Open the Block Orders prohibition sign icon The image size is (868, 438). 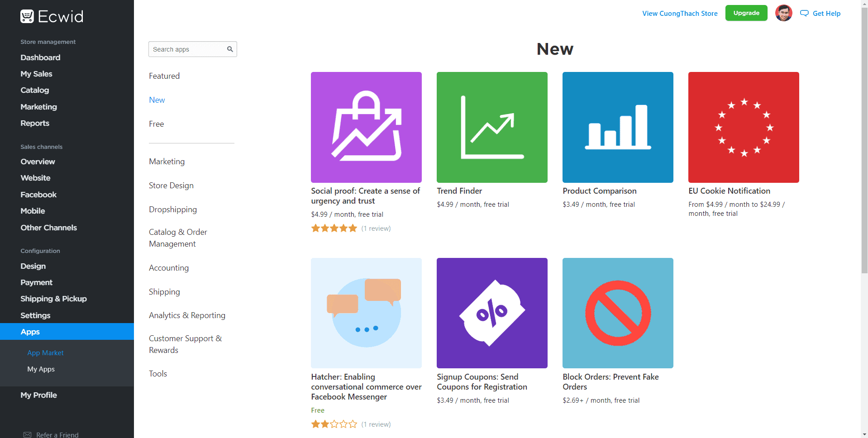click(x=618, y=313)
